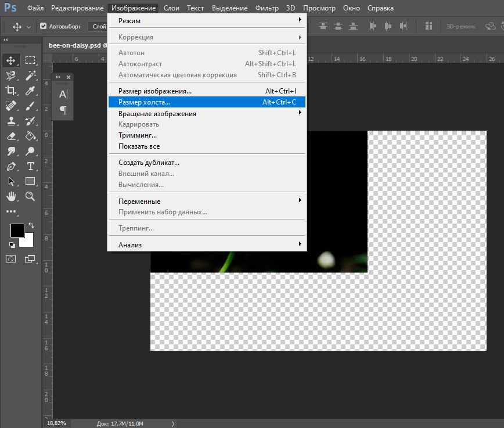Expand the Вращение изображения submenu
Image resolution: width=504 pixels, height=428 pixels.
[x=207, y=113]
